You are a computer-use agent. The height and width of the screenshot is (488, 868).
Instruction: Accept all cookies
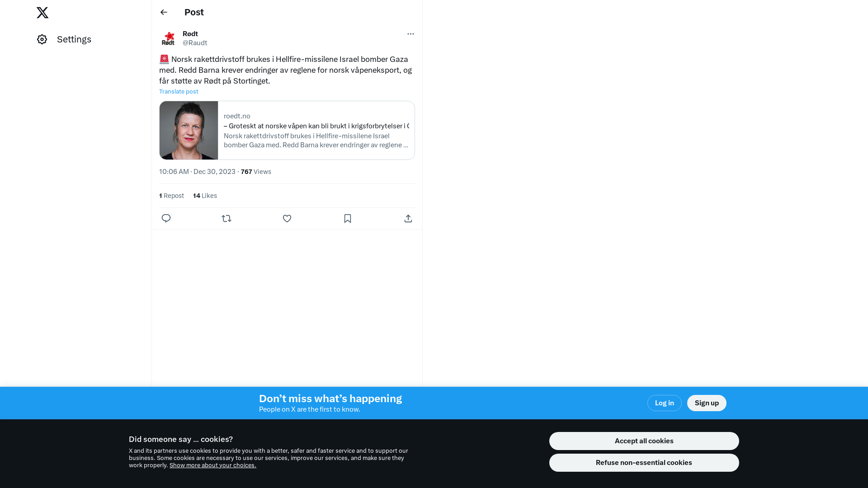[644, 441]
